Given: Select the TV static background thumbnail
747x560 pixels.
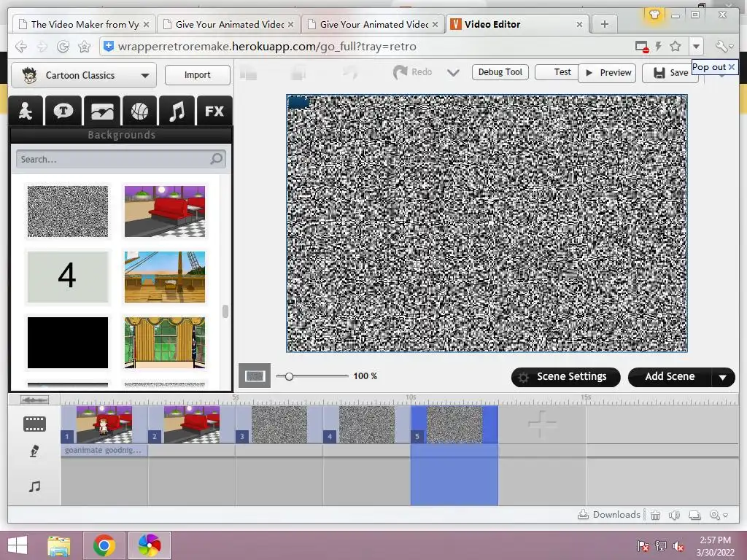Looking at the screenshot, I should click(68, 211).
